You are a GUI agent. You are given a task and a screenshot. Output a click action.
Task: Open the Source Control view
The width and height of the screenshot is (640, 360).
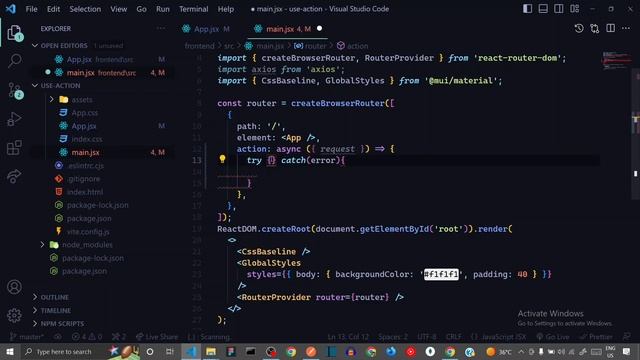(x=15, y=91)
